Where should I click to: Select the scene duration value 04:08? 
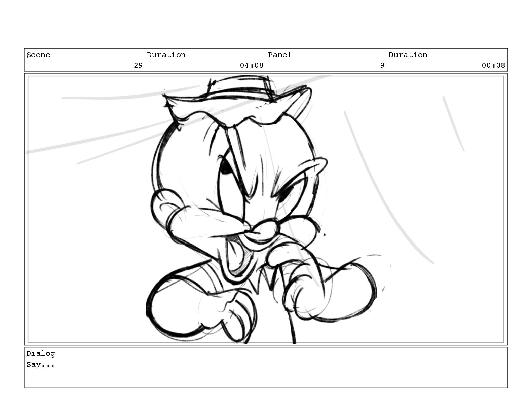252,65
